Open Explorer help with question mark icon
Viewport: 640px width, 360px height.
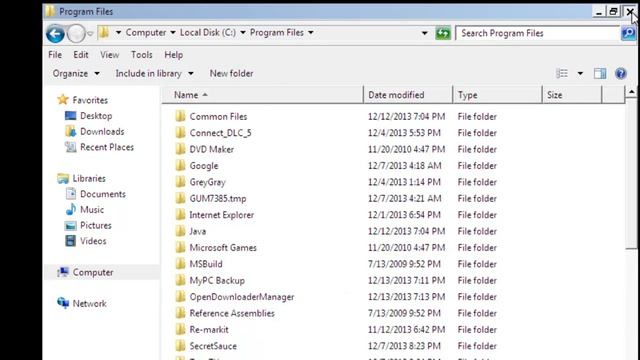(x=621, y=73)
